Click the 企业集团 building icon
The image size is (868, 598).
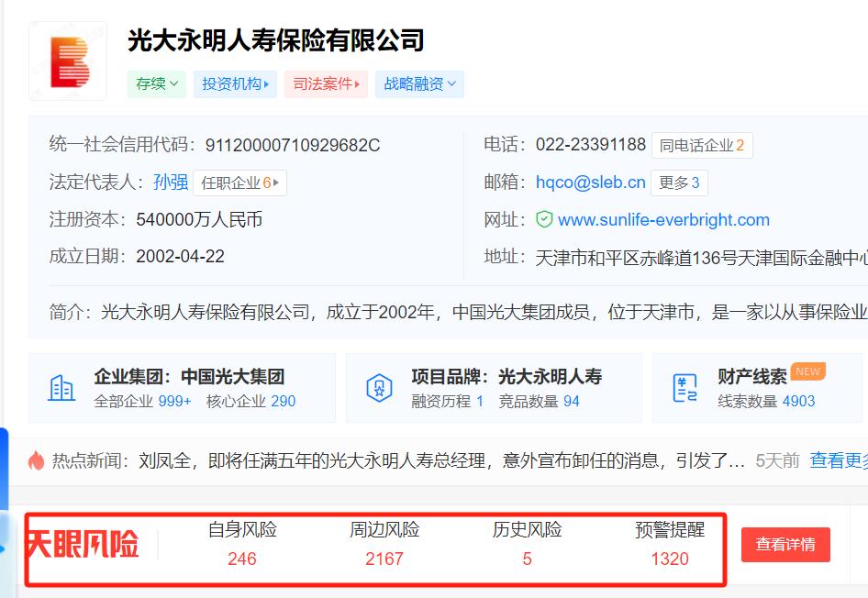tap(61, 388)
